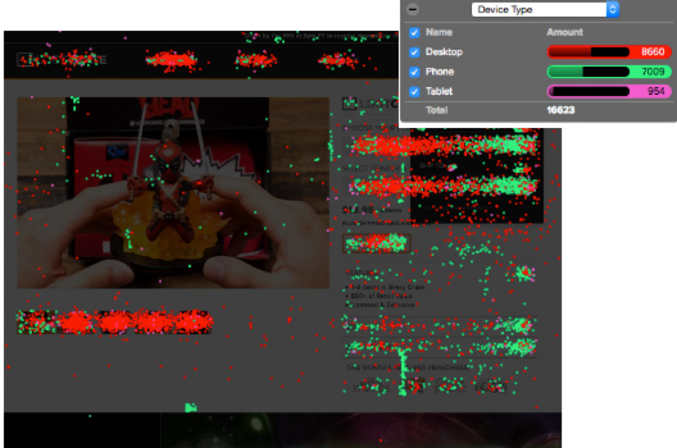Image resolution: width=677 pixels, height=448 pixels.
Task: Collapse the panel with the minus button
Action: coord(414,9)
